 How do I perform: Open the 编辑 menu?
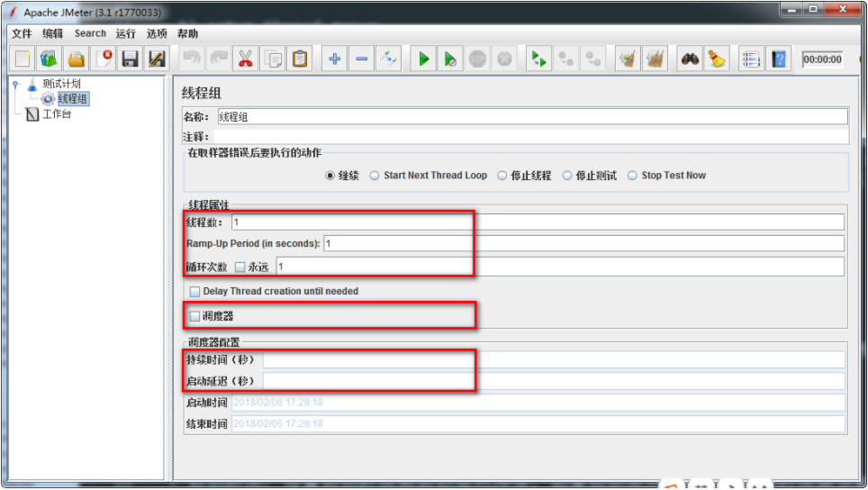(52, 33)
